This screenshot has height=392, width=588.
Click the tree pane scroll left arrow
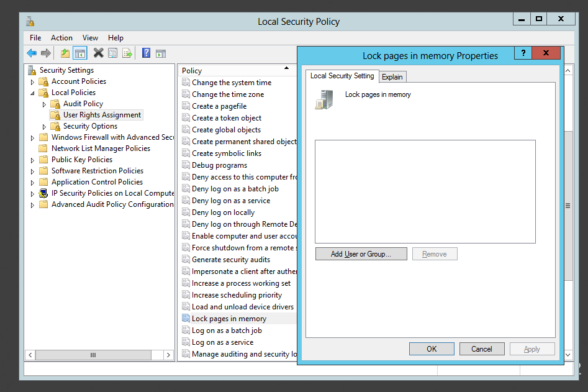(30, 355)
